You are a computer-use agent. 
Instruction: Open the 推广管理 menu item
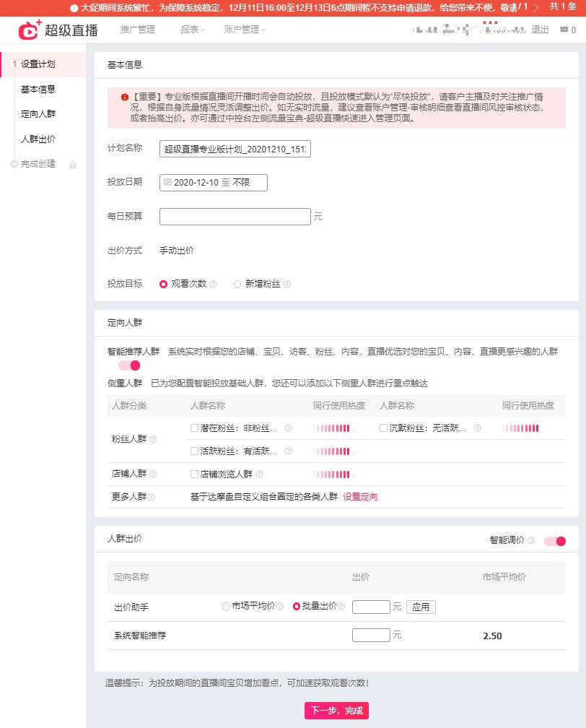click(137, 30)
